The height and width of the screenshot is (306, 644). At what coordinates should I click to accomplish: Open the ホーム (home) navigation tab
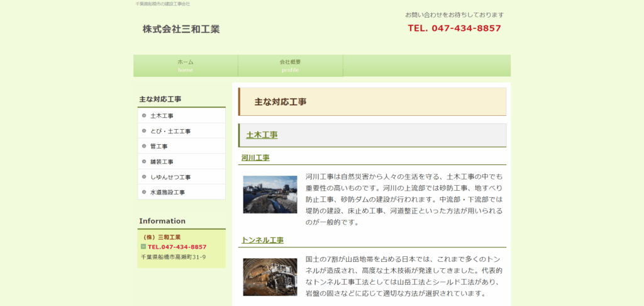point(186,65)
